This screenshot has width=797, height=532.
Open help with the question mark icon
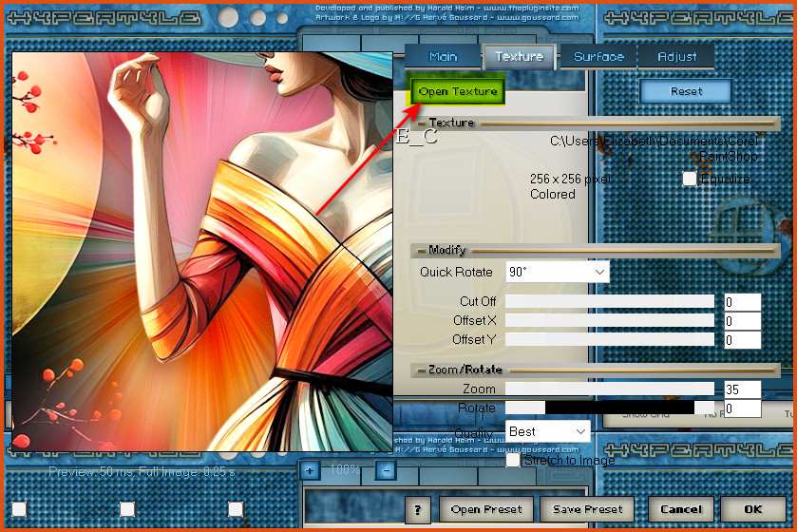(418, 509)
